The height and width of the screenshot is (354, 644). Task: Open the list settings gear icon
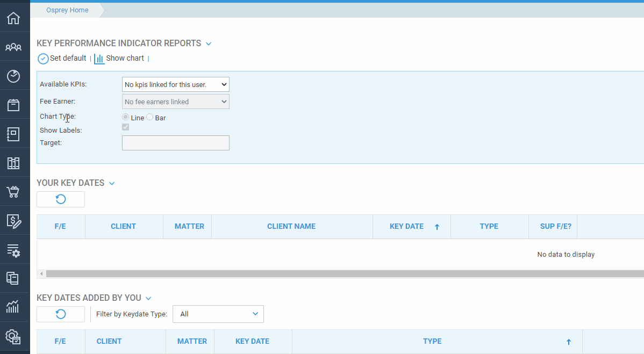click(13, 250)
